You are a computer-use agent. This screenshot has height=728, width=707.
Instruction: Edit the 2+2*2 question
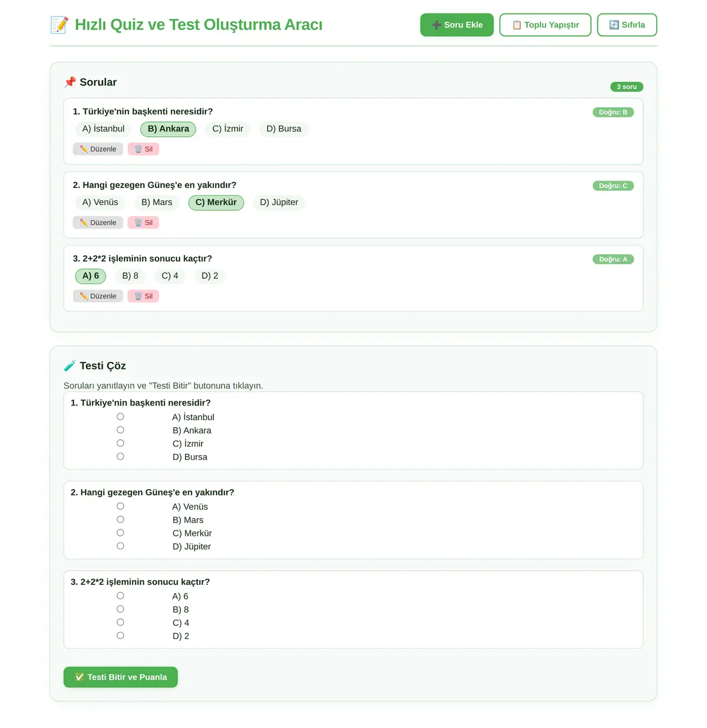pyautogui.click(x=98, y=296)
